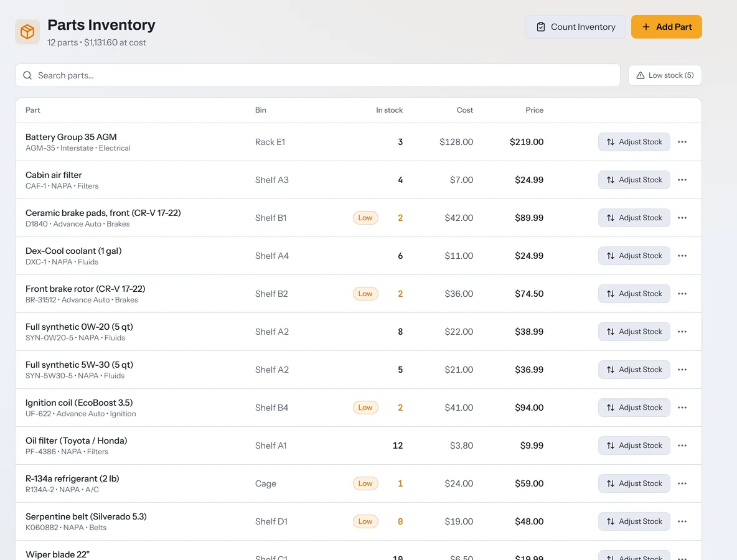Image resolution: width=737 pixels, height=560 pixels.
Task: Click the Wiper blade 22" part name
Action: [x=57, y=554]
